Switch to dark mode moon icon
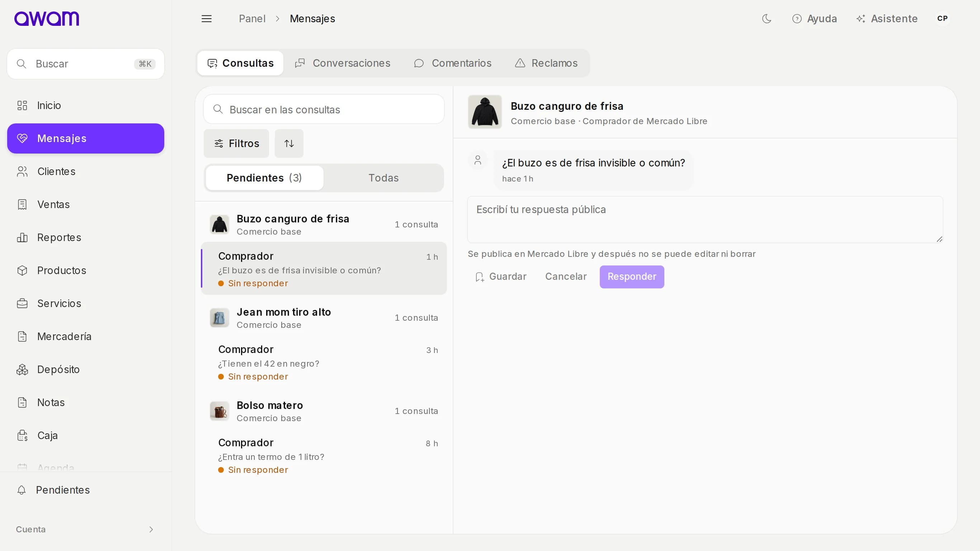Viewport: 980px width, 551px height. pyautogui.click(x=767, y=19)
